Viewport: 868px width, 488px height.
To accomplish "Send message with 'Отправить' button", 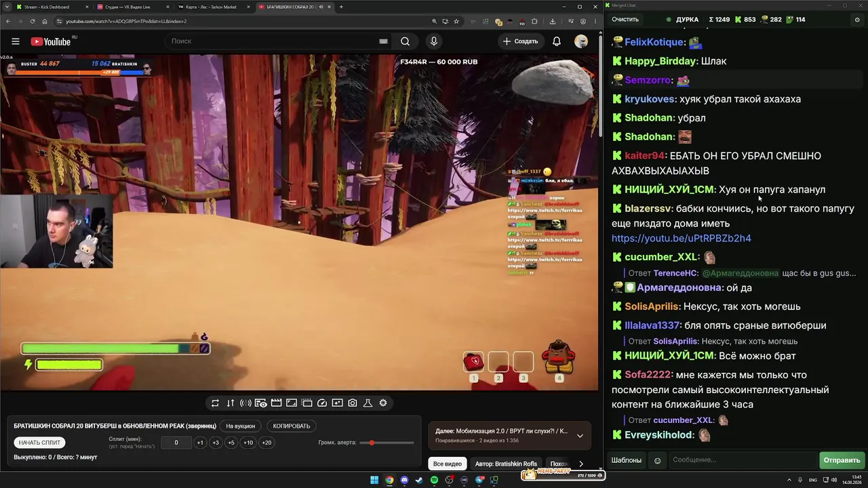I will pyautogui.click(x=842, y=460).
